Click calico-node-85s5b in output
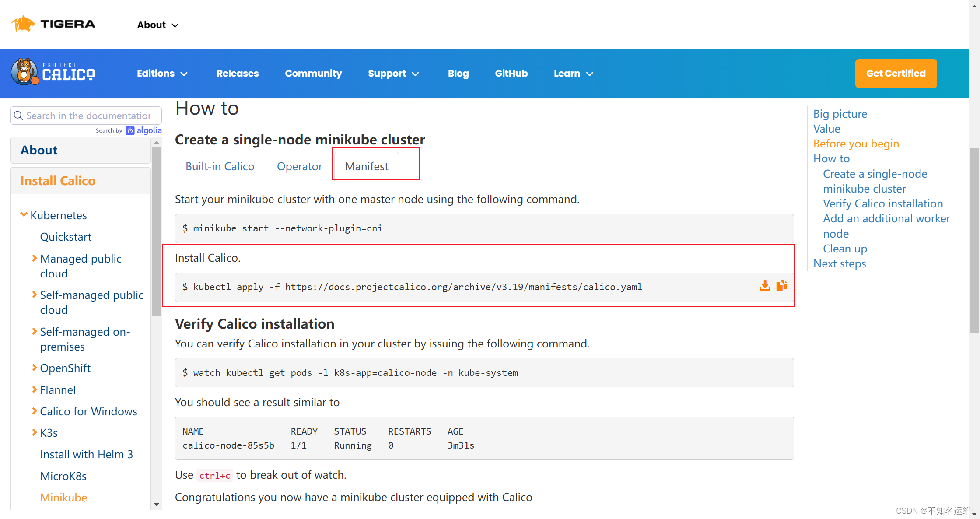This screenshot has width=980, height=519. (228, 445)
